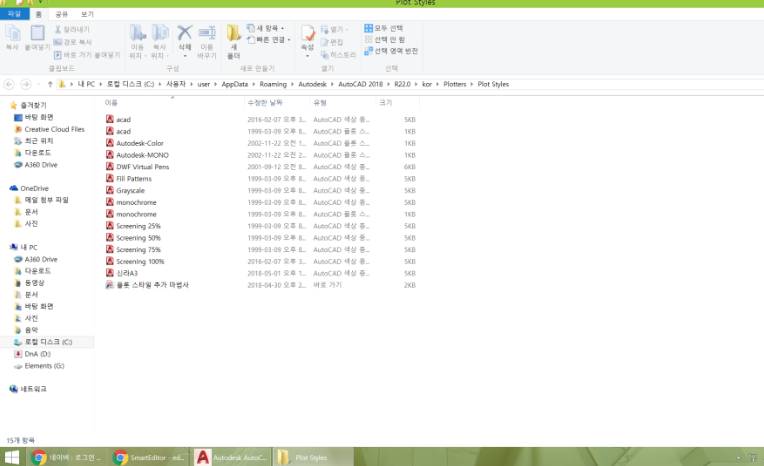Expand breadcrumb chevron after Plotters
The height and width of the screenshot is (466, 764).
click(x=472, y=84)
